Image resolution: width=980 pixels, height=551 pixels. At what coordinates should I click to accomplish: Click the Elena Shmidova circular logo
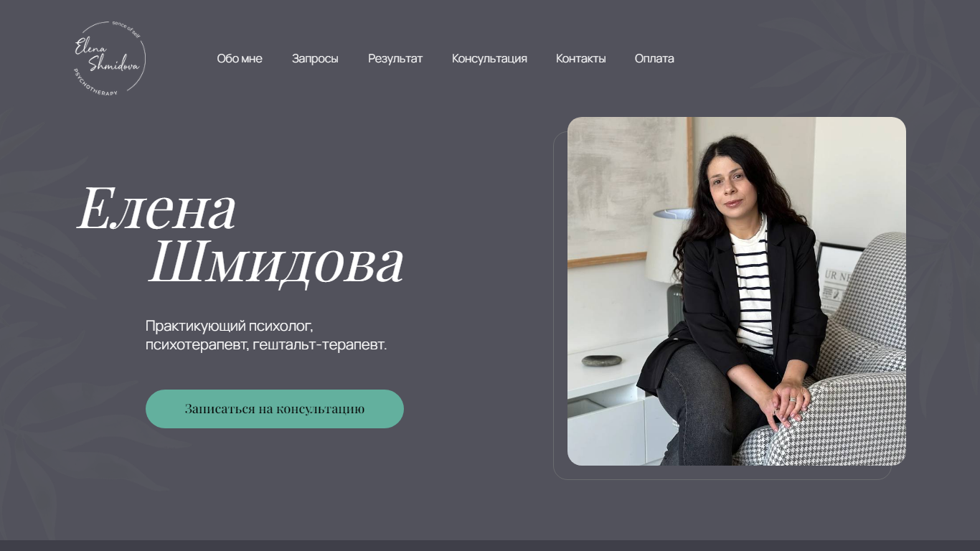point(110,59)
